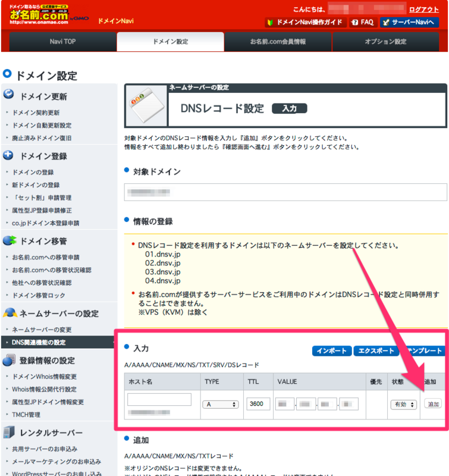
Task: Open ネームサーバーの変更
Action: (x=42, y=330)
